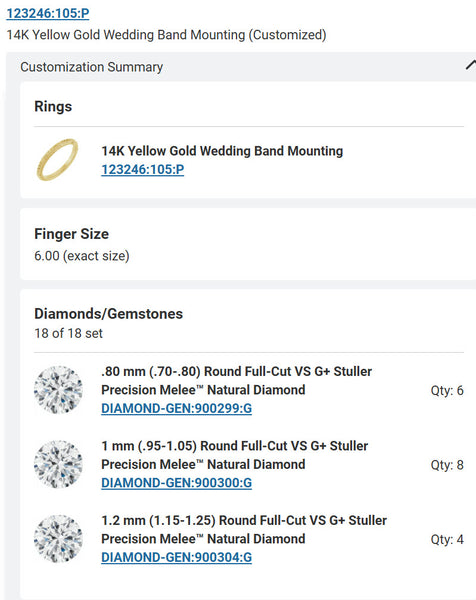This screenshot has width=476, height=600.
Task: Open DIAMOND-GEN:900299:G link
Action: (176, 408)
